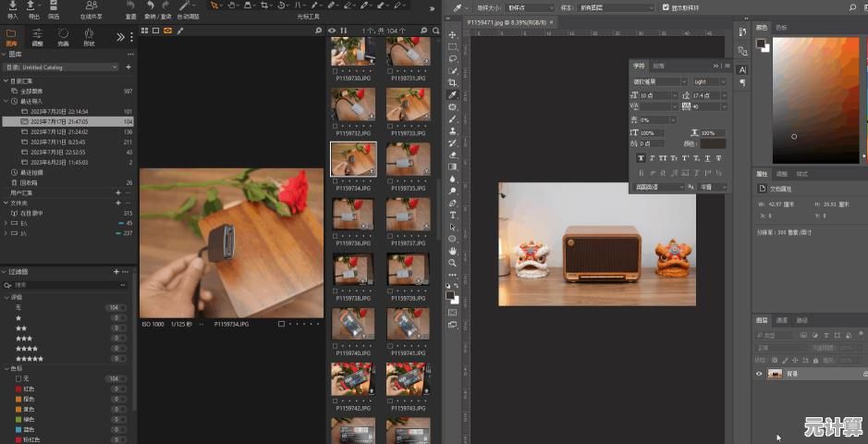Add a user collection with 用户汇集 plus
868x444 pixels.
click(x=117, y=192)
